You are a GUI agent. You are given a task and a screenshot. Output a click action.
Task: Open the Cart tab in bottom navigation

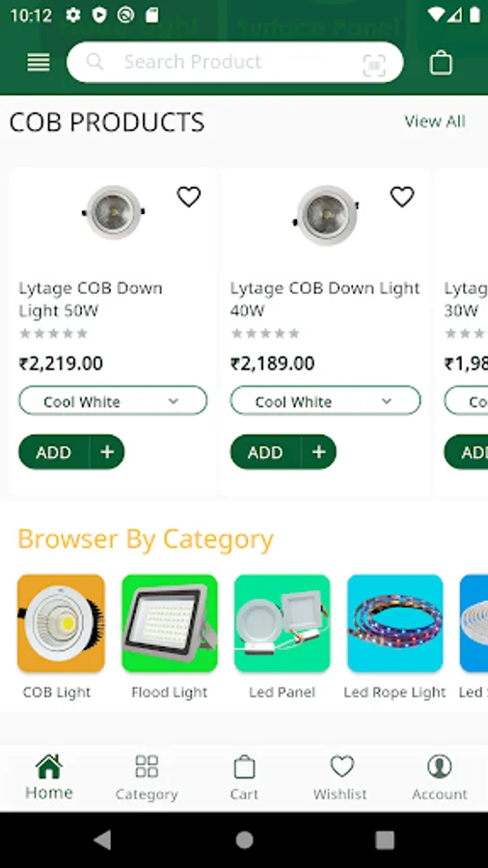pos(244,777)
